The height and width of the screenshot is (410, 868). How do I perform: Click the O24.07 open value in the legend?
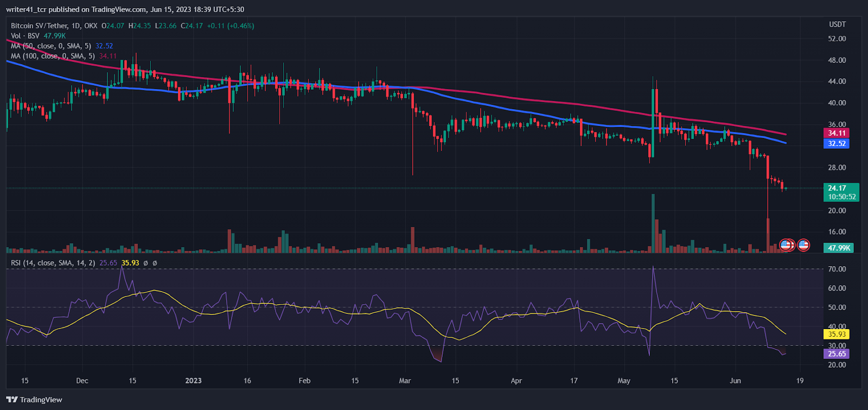pos(113,26)
